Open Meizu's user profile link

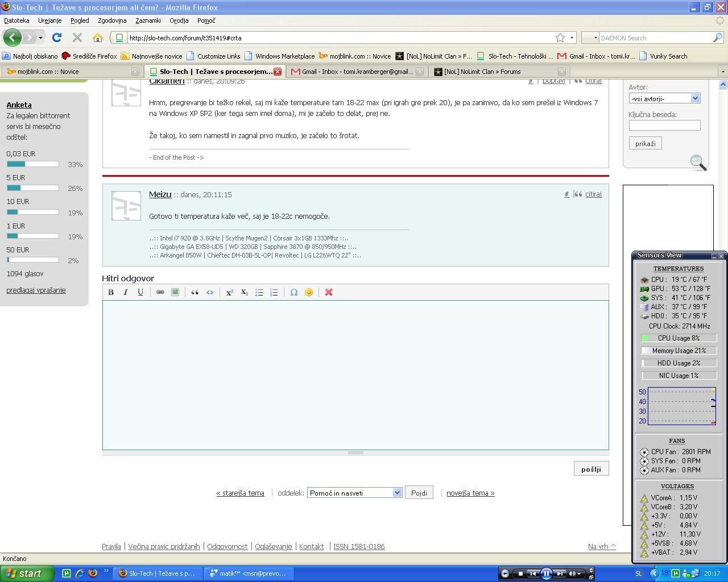(x=160, y=194)
